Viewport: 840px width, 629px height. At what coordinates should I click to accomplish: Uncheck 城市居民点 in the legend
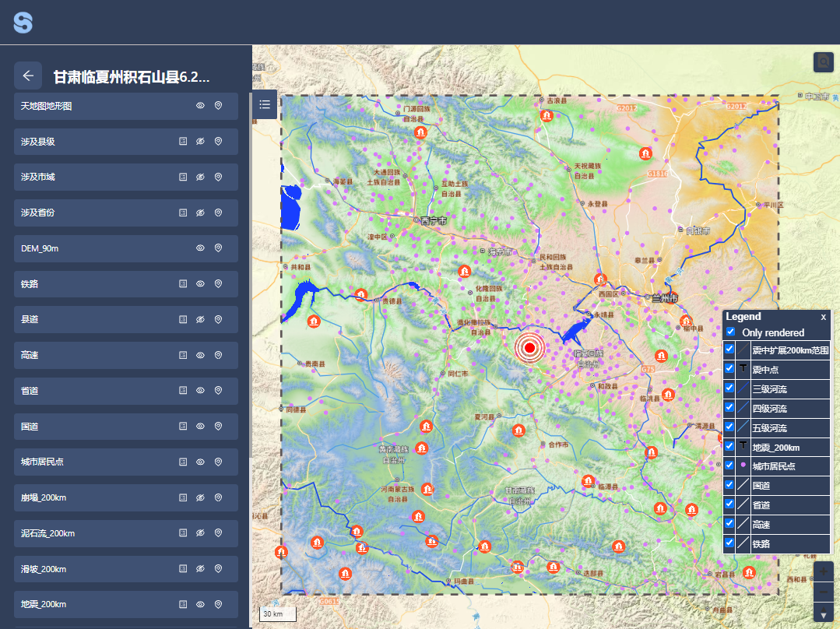point(729,466)
